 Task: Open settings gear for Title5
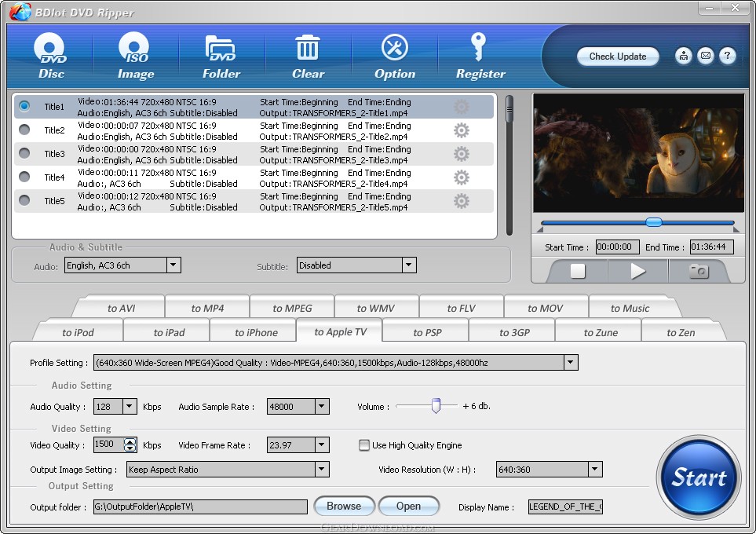tap(462, 201)
